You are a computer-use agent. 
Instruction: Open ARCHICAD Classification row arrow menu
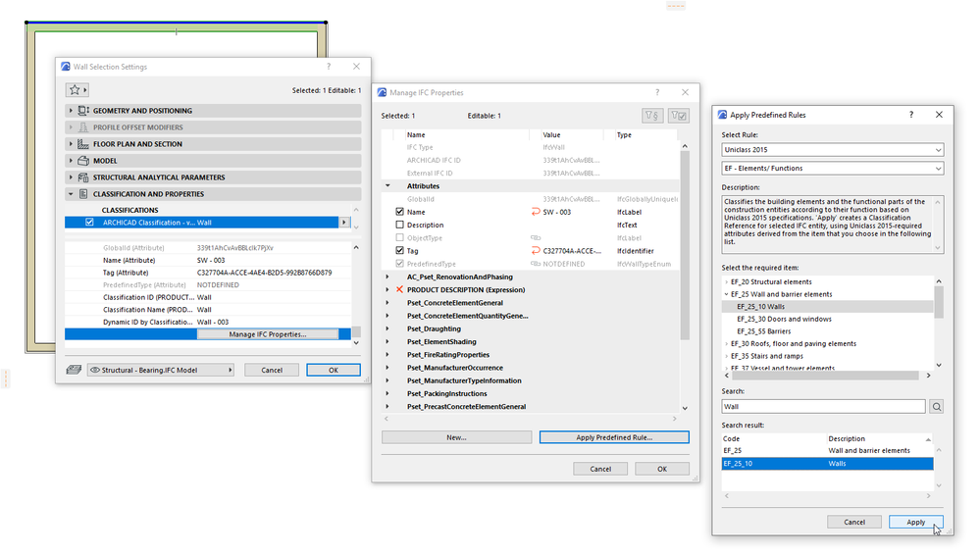pyautogui.click(x=344, y=223)
